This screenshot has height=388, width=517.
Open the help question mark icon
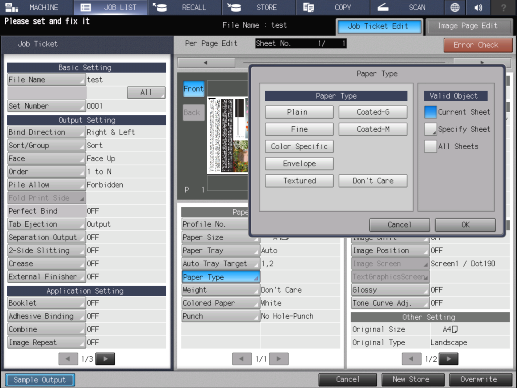point(503,7)
